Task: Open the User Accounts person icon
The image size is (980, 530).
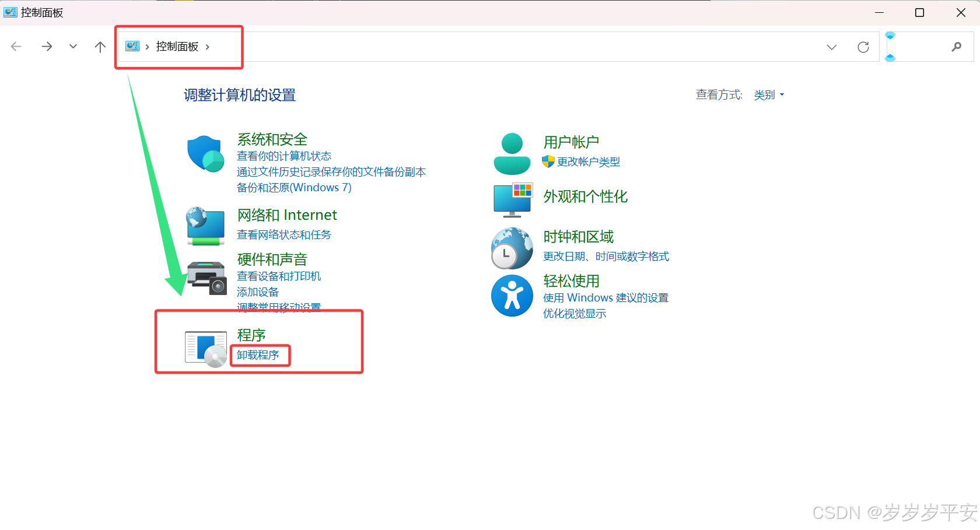Action: 512,154
